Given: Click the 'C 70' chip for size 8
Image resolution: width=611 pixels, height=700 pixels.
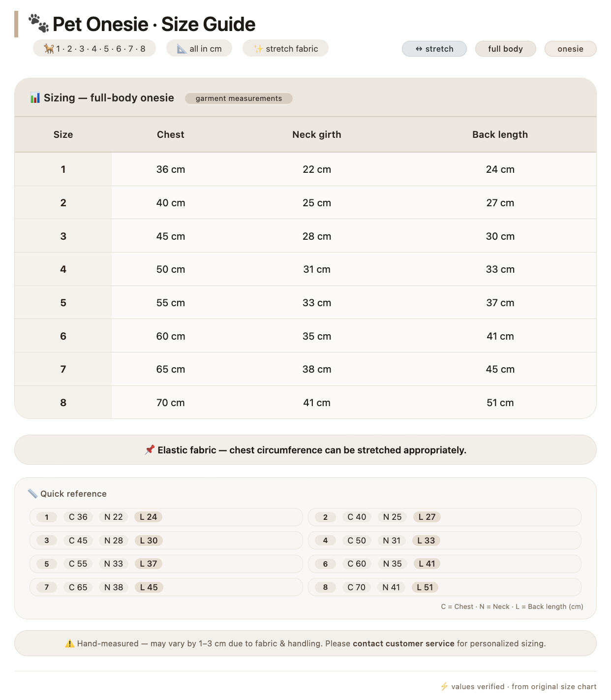Looking at the screenshot, I should (357, 587).
